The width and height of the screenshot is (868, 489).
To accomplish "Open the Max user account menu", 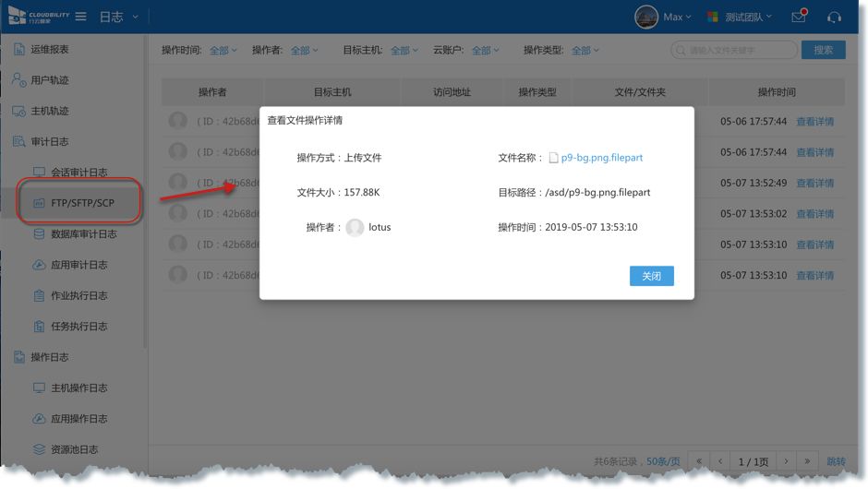I will [663, 18].
